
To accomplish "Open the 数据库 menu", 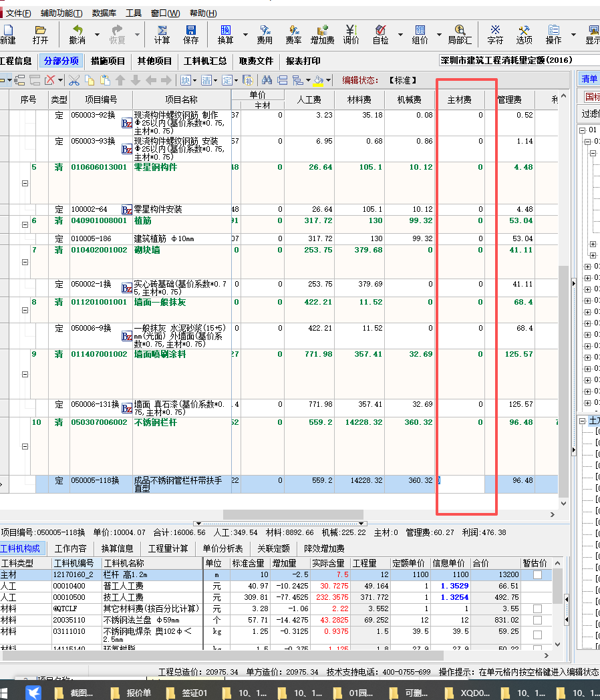I will 104,13.
